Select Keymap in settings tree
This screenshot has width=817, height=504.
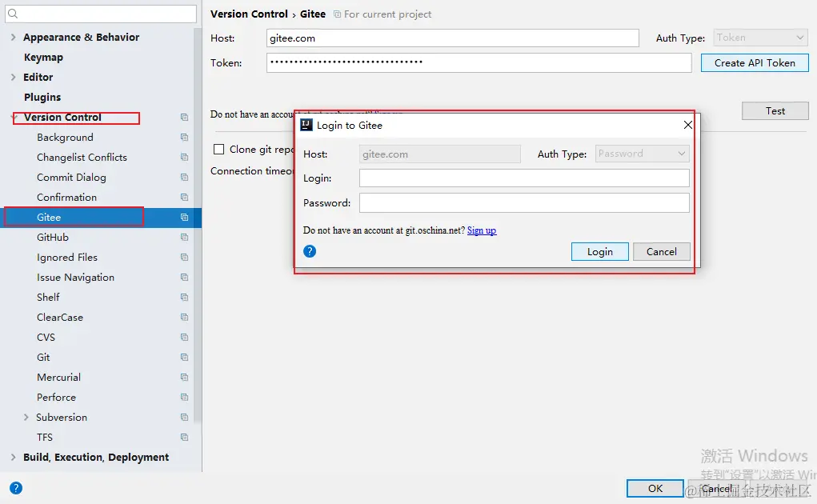(x=43, y=58)
